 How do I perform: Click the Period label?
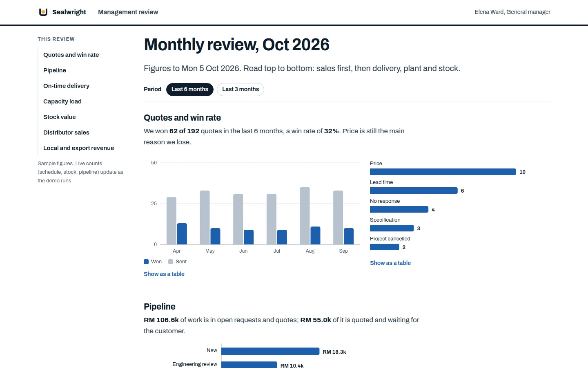[152, 89]
